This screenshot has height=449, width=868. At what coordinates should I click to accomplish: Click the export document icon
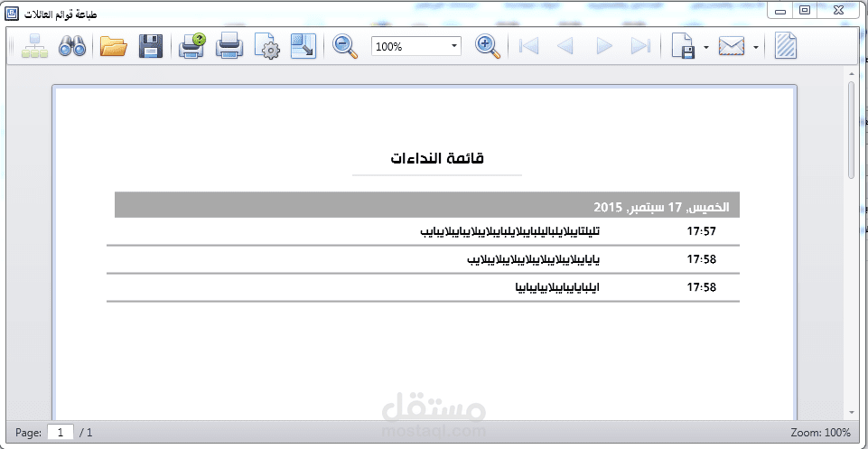pos(683,46)
